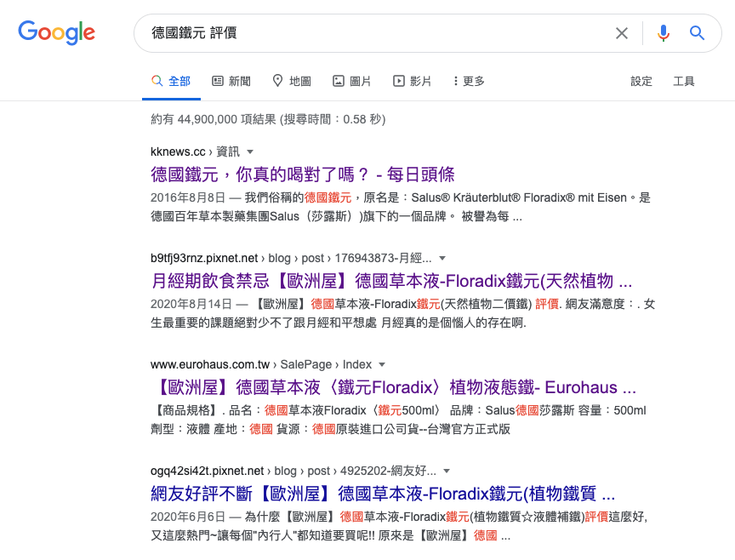735x560 pixels.
Task: Select the 全部 tab
Action: [x=171, y=81]
